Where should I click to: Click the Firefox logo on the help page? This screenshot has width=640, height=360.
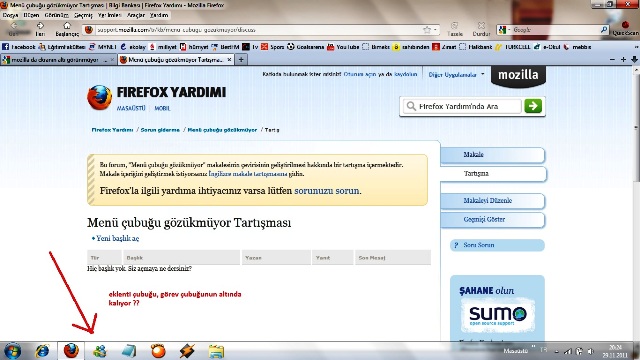point(99,98)
